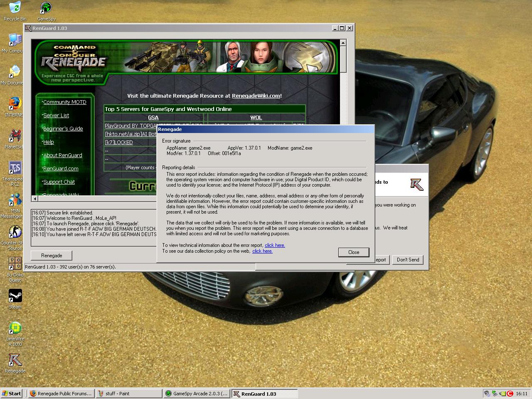Open the PlanetSide desktop shortcut

click(x=15, y=135)
